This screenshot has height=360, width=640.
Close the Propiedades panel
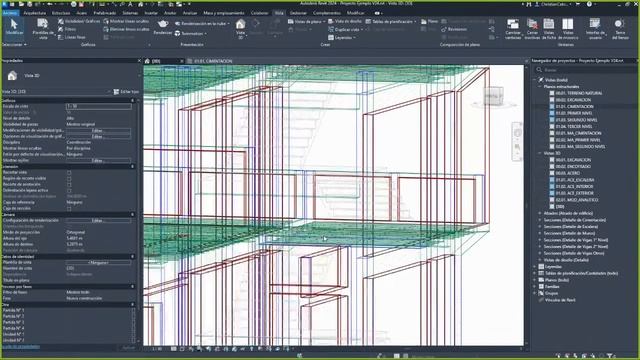click(139, 60)
